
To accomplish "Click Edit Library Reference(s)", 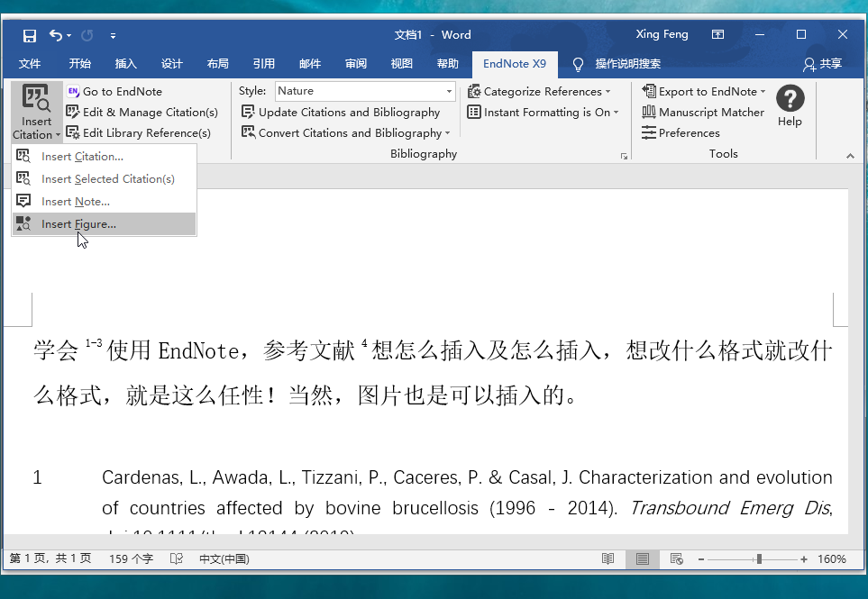I will [139, 132].
